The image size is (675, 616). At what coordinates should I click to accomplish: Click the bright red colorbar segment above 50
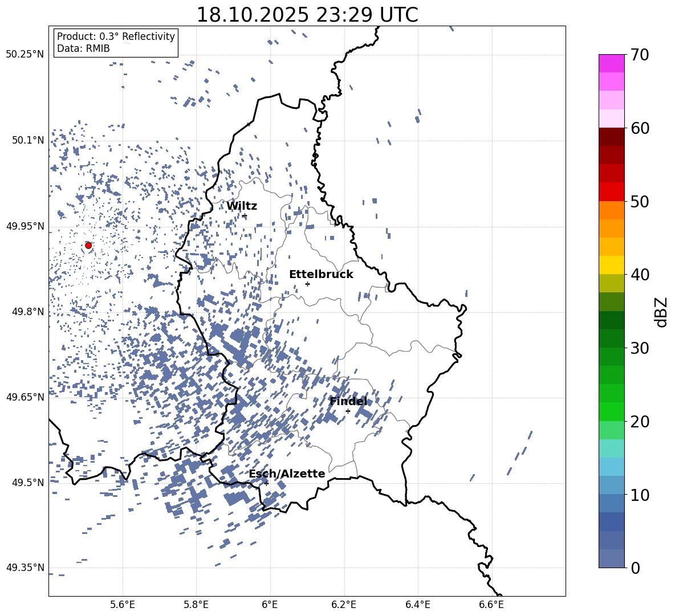click(611, 192)
